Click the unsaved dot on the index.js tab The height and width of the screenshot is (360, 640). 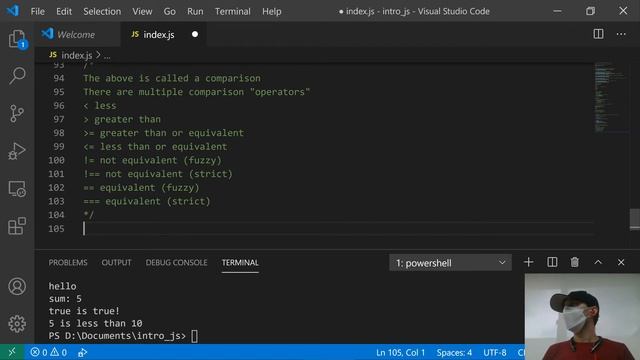195,34
